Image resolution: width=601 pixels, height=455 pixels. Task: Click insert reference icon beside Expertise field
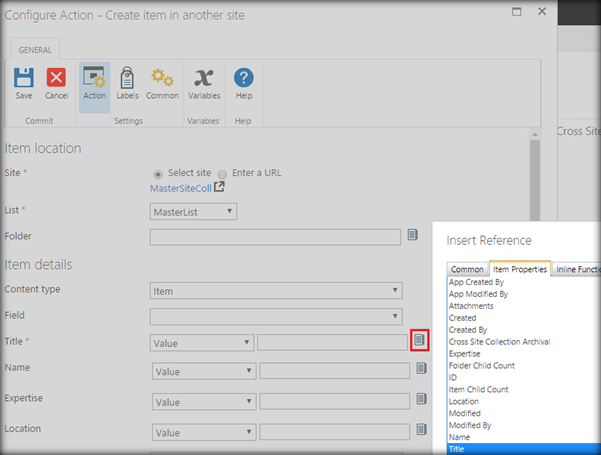click(x=421, y=399)
